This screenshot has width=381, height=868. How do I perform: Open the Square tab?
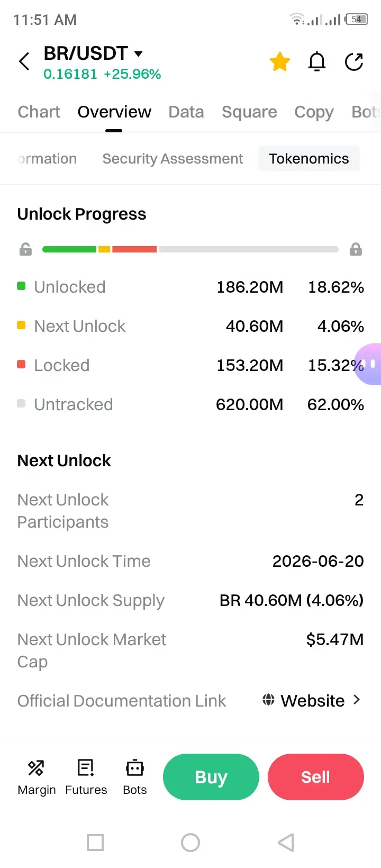point(249,112)
